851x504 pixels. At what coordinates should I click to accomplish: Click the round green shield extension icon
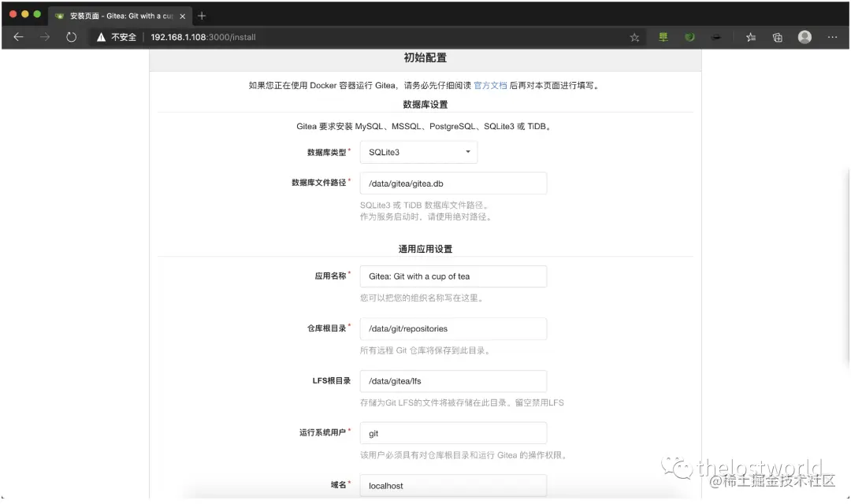[x=689, y=36]
